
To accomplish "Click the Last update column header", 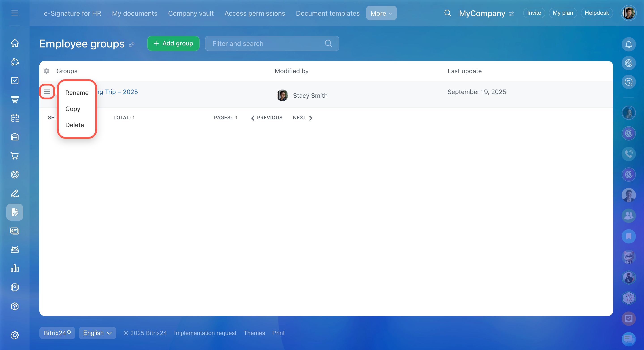I will (465, 71).
